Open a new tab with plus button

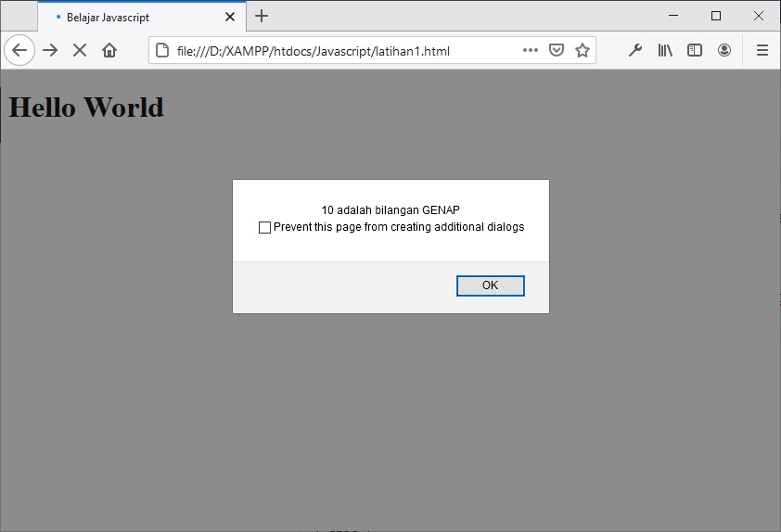(x=262, y=16)
